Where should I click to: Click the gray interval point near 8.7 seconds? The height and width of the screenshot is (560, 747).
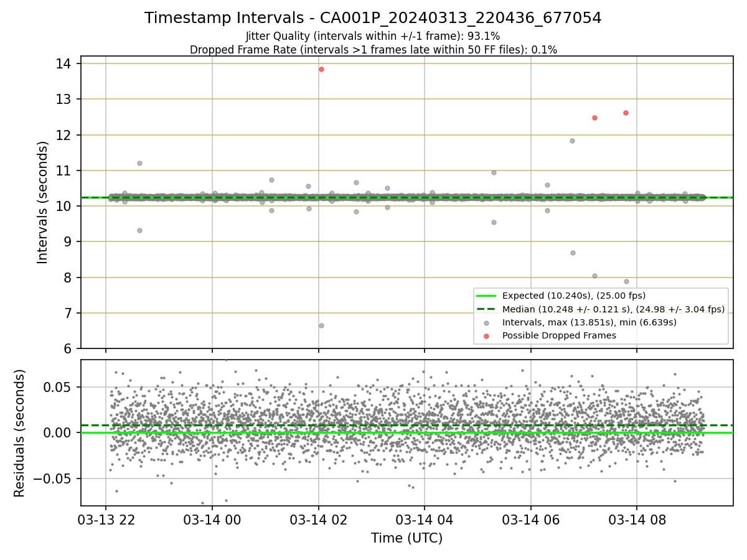(573, 253)
